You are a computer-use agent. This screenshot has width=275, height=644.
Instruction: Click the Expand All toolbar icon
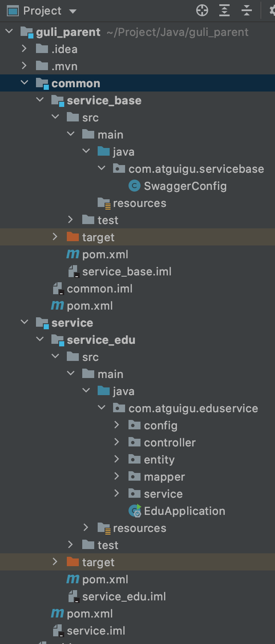pos(224,11)
